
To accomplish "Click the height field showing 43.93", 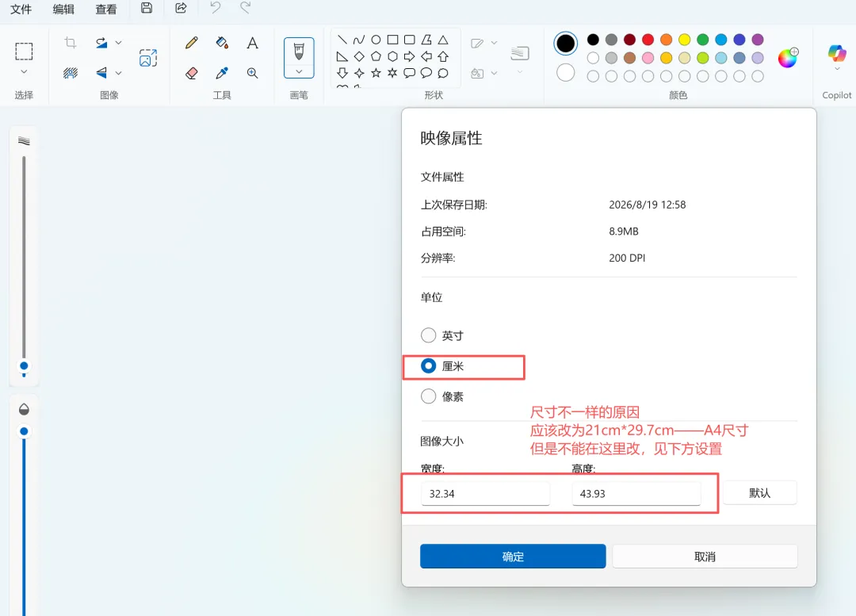I will click(x=636, y=494).
